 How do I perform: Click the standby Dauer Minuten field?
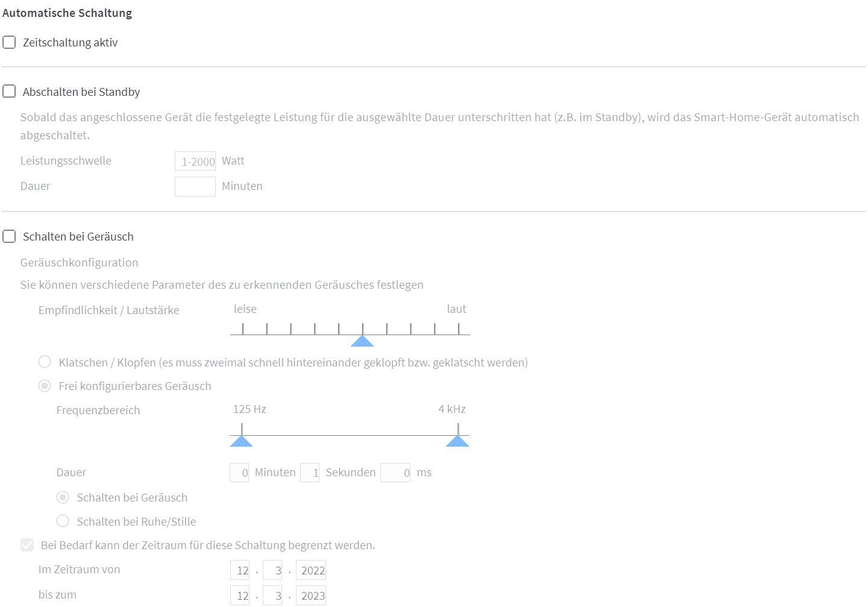pyautogui.click(x=195, y=186)
